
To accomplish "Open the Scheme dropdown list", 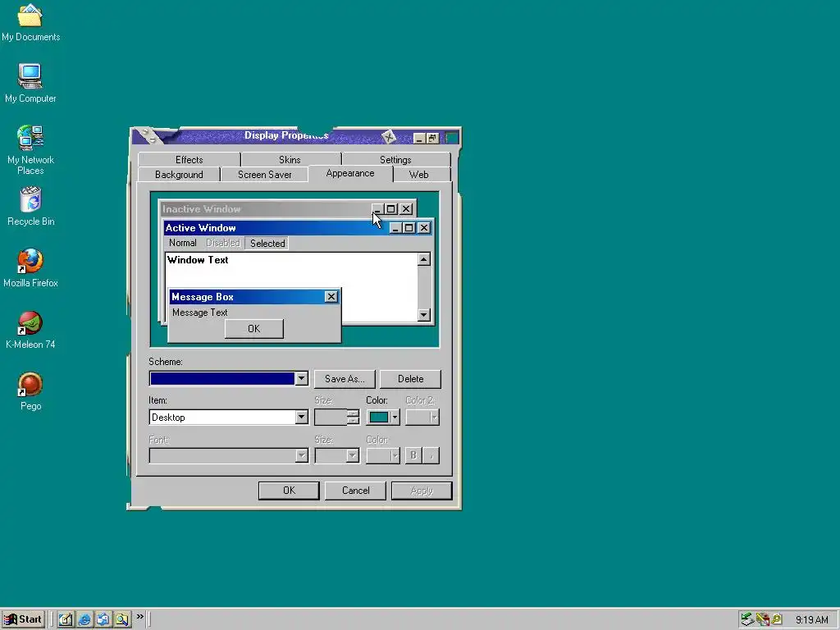I will click(x=301, y=379).
